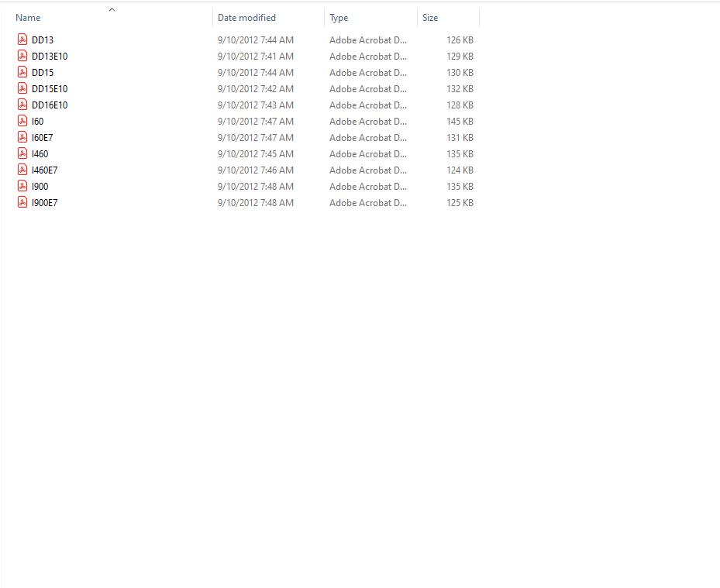Screen dimensions: 720x588
Task: Click the size value 126 KB
Action: tap(460, 40)
